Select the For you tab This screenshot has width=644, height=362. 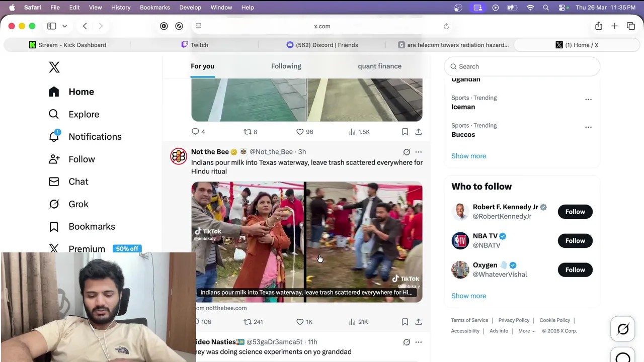pos(203,66)
